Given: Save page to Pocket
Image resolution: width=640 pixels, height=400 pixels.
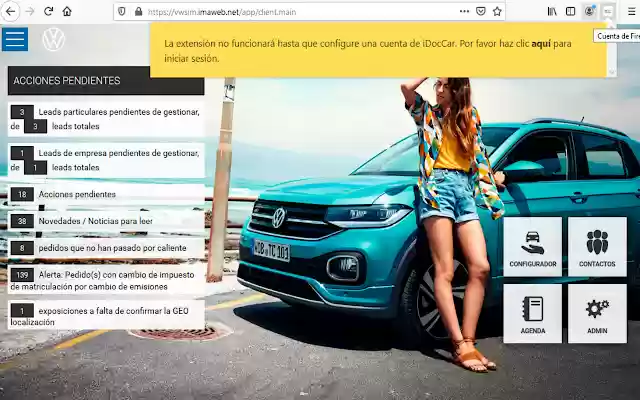Looking at the screenshot, I should pyautogui.click(x=481, y=11).
